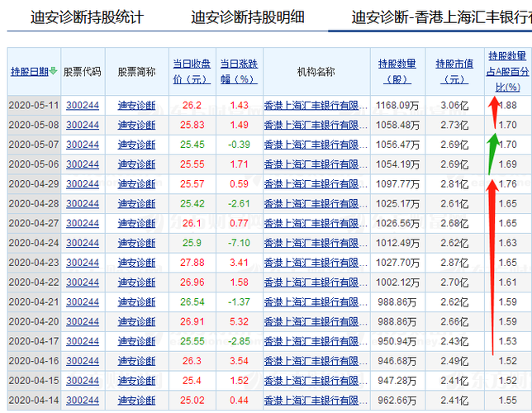Open institution link in the 2020-04-22 row

[x=316, y=282]
